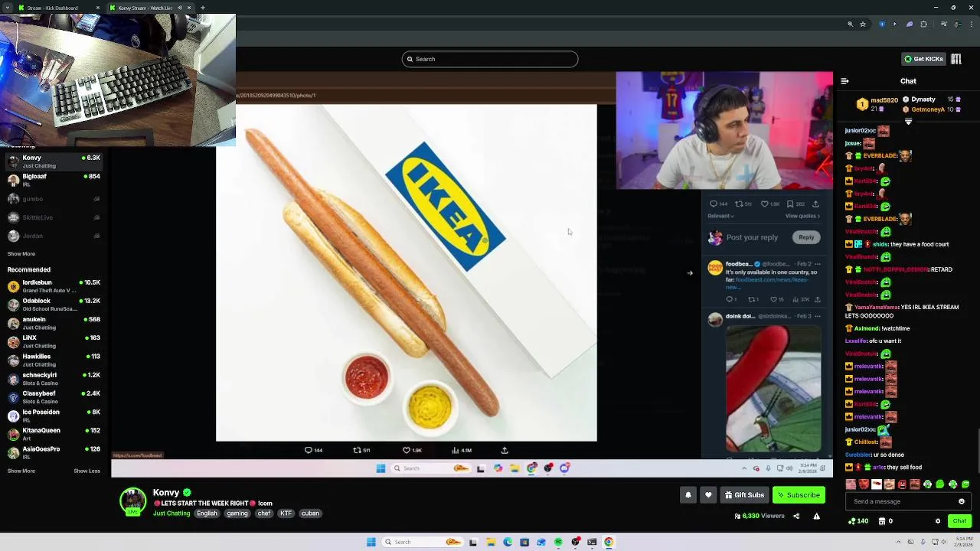Click mad5820 top gifter name
The image size is (980, 551).
884,100
